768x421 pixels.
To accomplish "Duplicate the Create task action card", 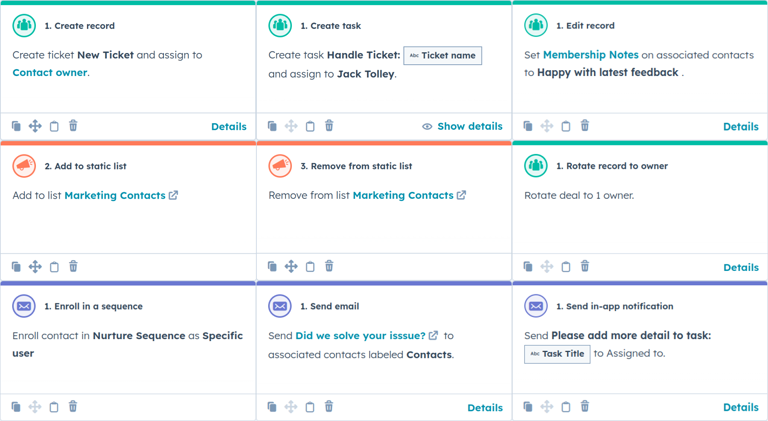I will [x=272, y=126].
